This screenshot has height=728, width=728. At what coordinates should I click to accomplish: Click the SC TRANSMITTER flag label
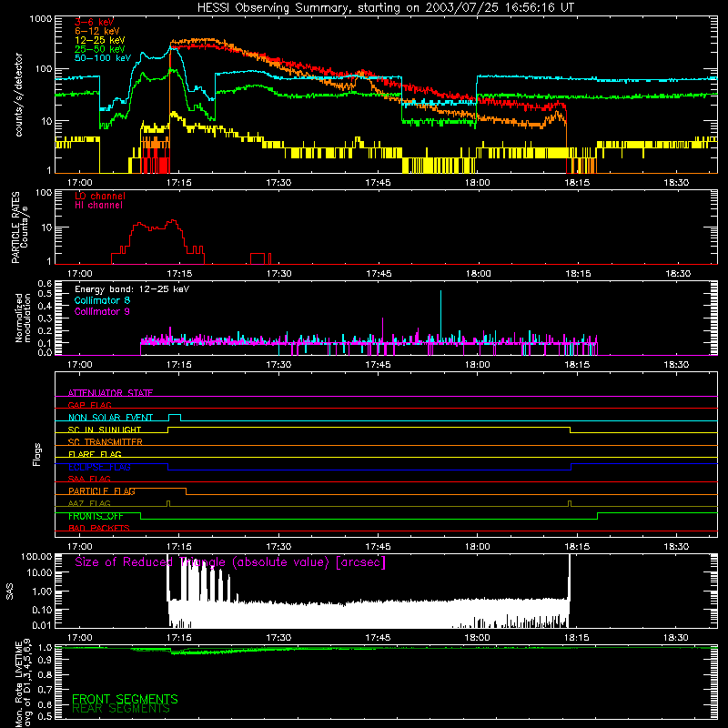click(x=106, y=442)
